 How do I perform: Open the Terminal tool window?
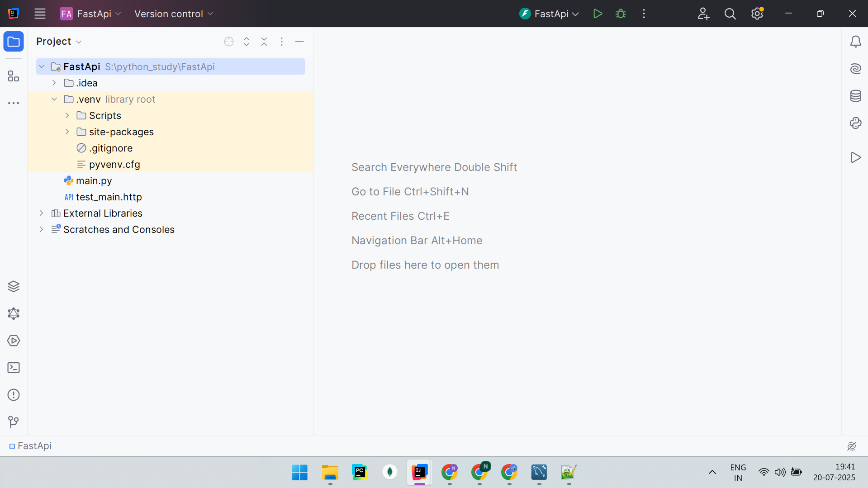[x=14, y=368]
